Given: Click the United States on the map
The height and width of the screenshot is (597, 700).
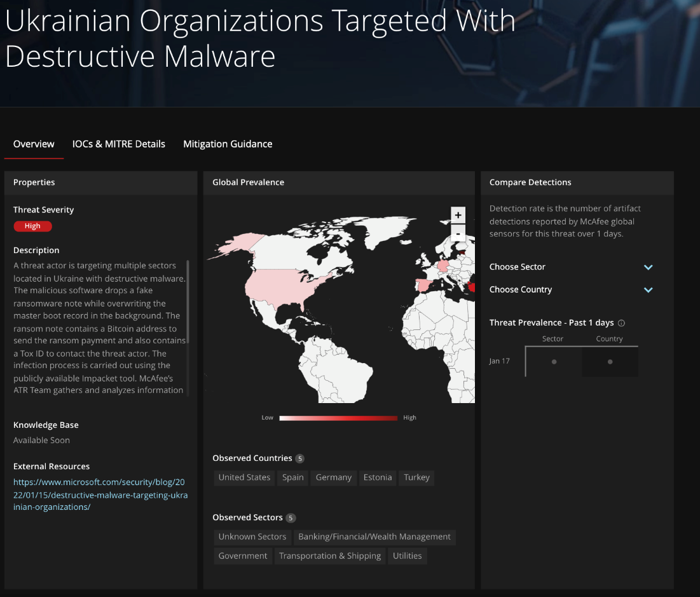Looking at the screenshot, I should click(x=286, y=285).
